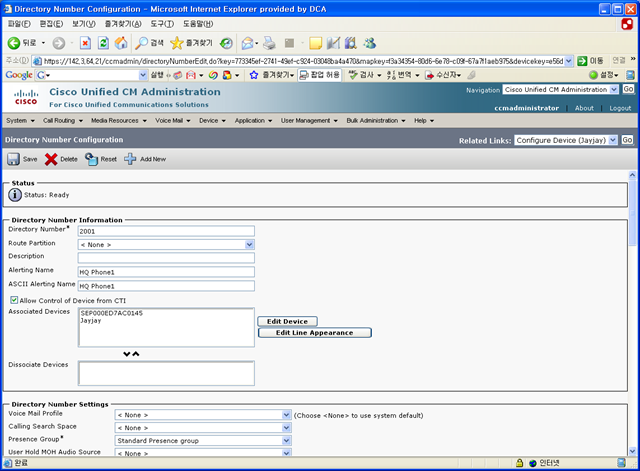
Task: Select SEP000ED7AC0145 in Associated Devices
Action: [111, 313]
